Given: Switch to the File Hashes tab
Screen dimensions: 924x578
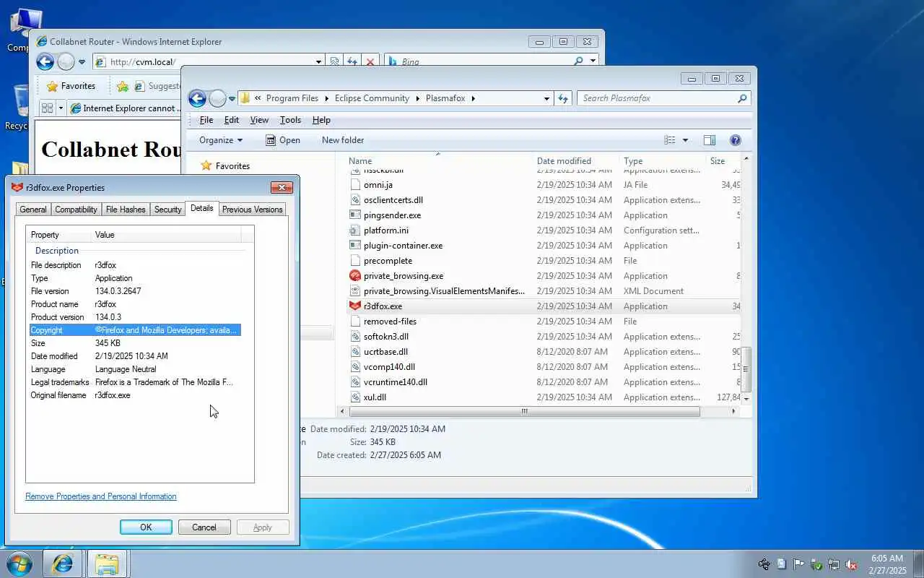Looking at the screenshot, I should tap(126, 210).
